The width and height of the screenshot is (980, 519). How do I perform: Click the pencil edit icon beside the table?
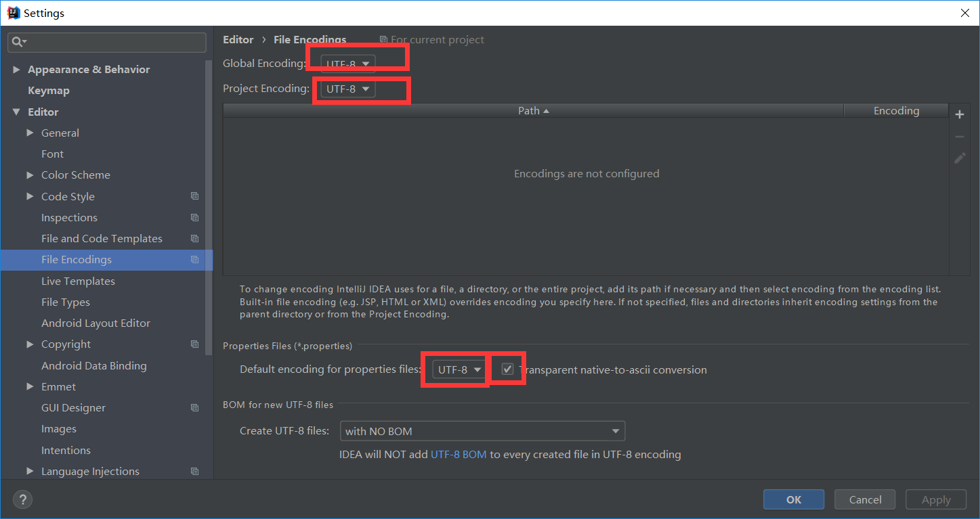[960, 158]
